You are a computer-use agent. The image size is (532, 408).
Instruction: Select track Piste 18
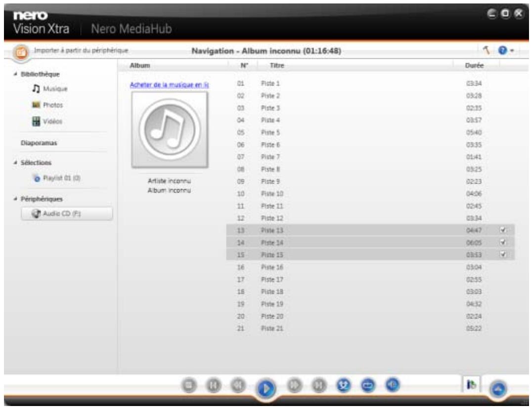click(x=370, y=292)
